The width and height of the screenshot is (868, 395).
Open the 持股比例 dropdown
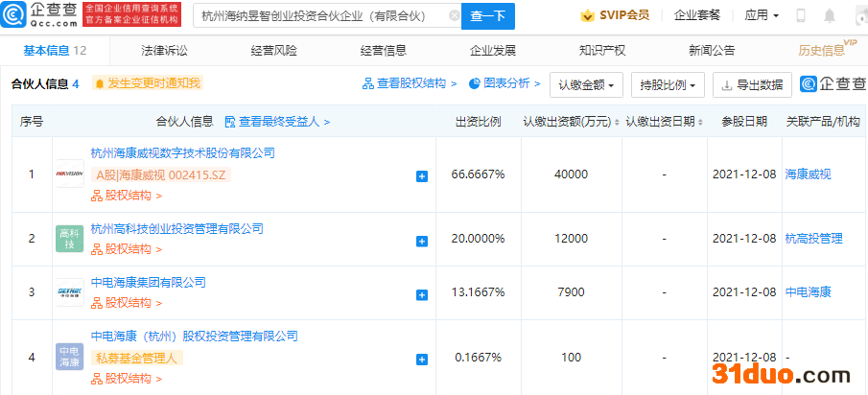[668, 84]
